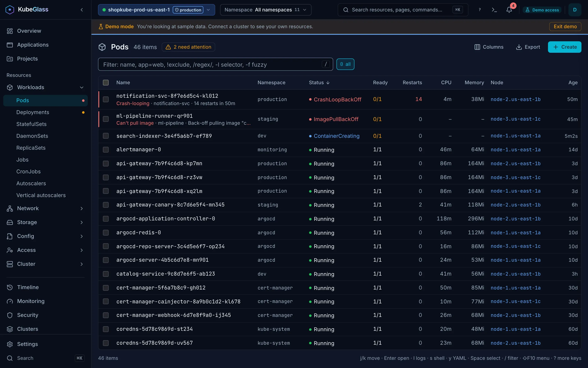Open Timeline from the sidebar
Screen dimensions: 588x368
[46, 287]
